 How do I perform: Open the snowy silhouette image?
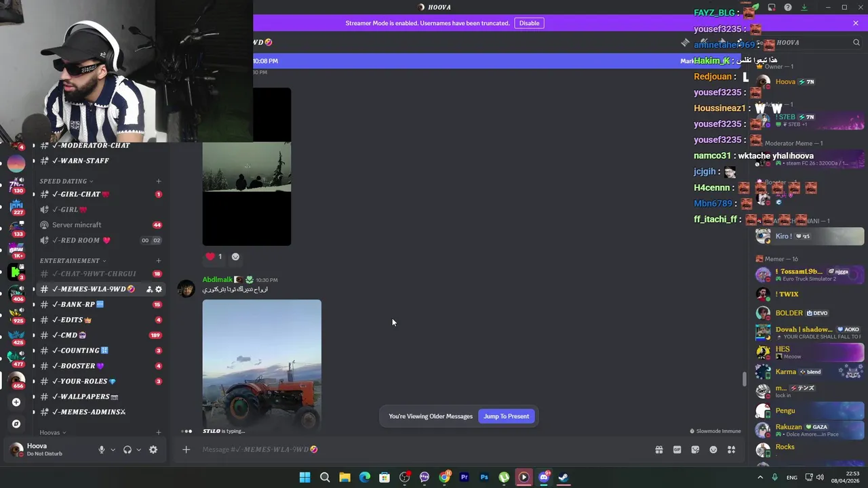[x=247, y=167]
